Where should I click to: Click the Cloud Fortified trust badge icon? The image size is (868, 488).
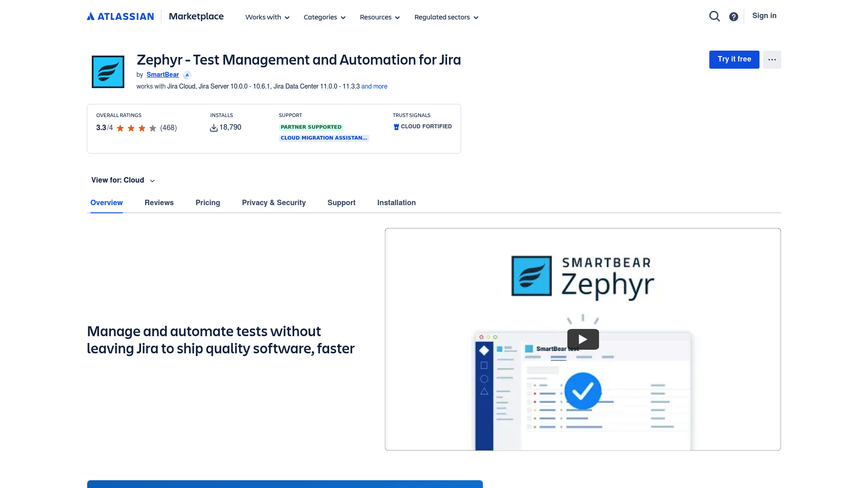(396, 127)
